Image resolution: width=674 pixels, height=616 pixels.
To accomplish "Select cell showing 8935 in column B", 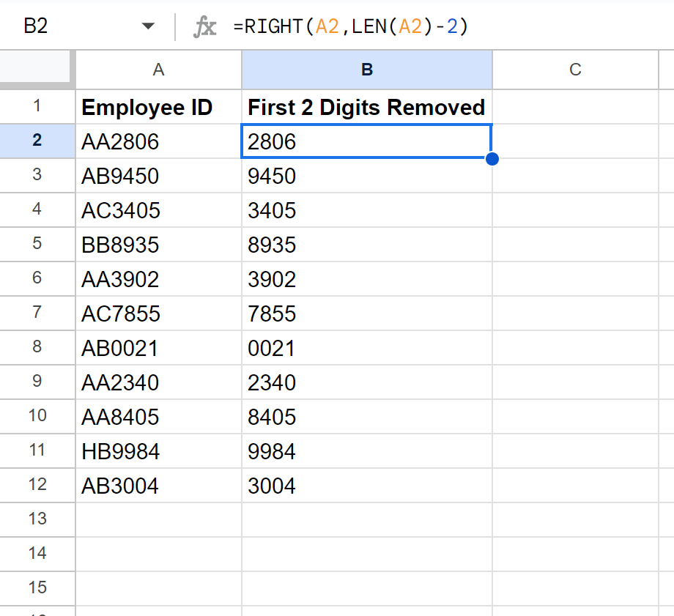I will click(x=367, y=244).
